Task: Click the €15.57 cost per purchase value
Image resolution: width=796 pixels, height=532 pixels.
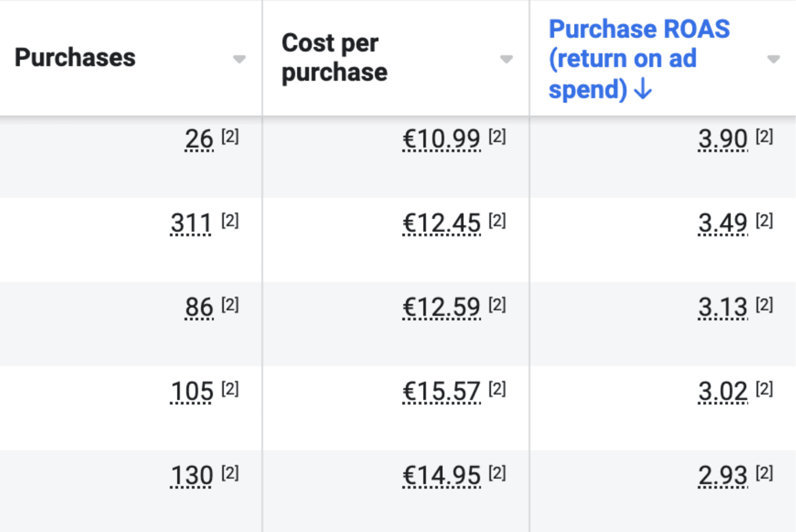Action: 442,392
